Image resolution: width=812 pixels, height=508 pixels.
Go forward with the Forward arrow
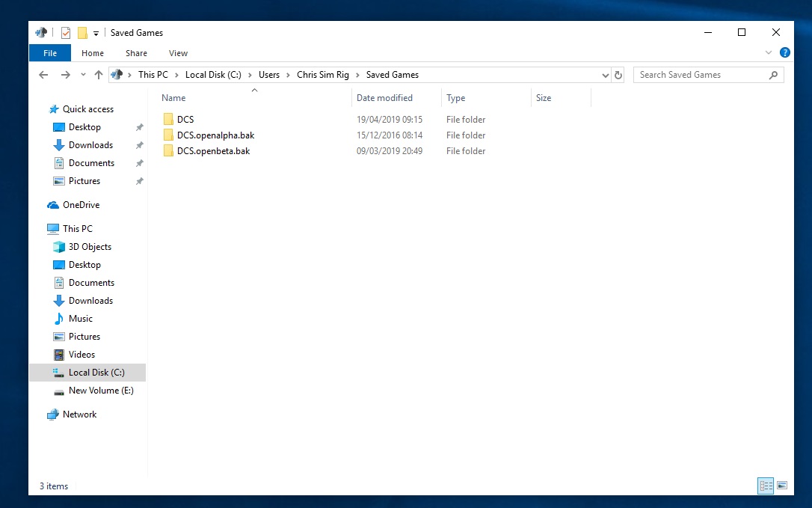click(65, 75)
